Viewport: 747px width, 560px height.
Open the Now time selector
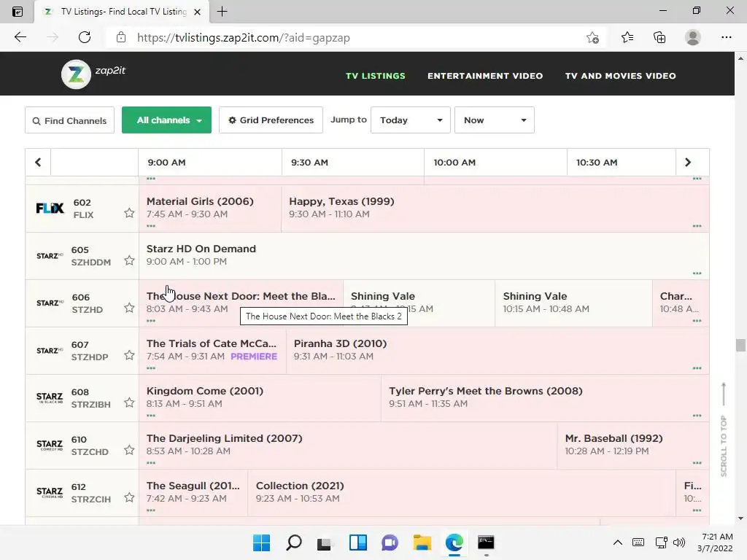[494, 120]
